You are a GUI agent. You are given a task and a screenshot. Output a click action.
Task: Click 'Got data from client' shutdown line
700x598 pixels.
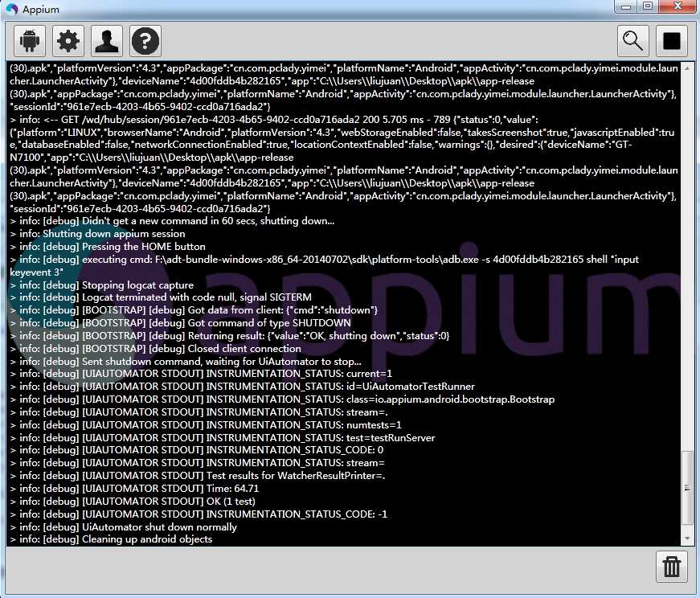pos(194,310)
